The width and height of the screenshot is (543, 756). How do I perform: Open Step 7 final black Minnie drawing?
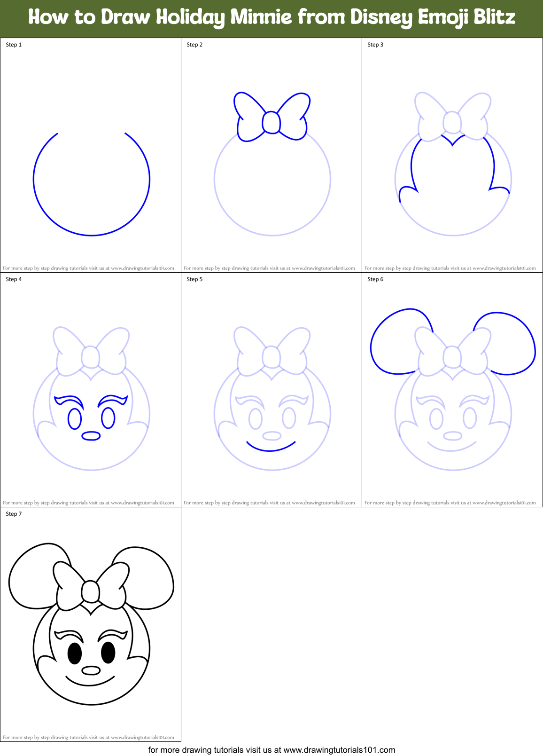pos(91,624)
